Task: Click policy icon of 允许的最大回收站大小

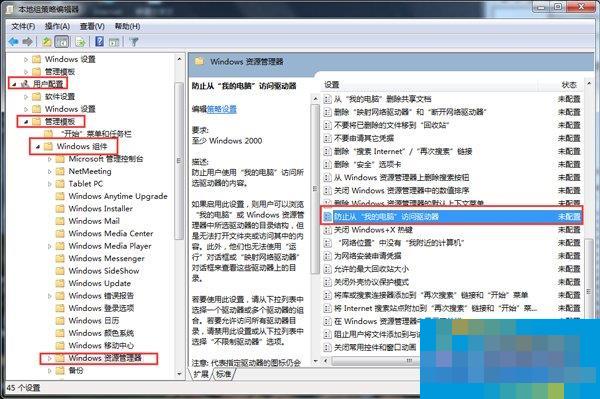Action: coord(327,269)
